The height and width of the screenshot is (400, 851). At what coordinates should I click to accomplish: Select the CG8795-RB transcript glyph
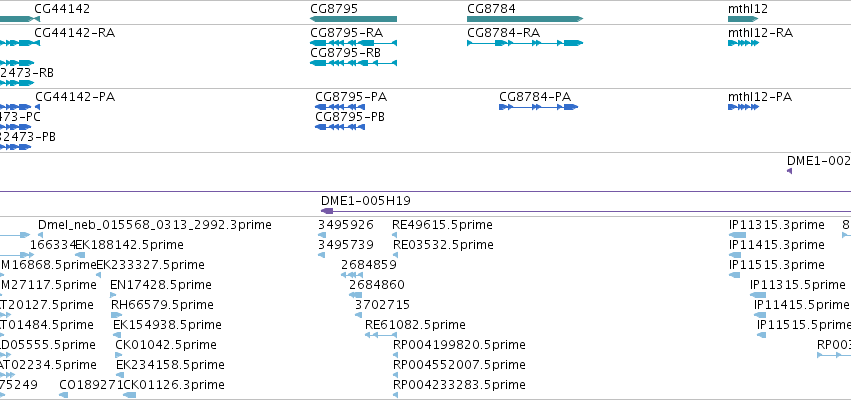[x=353, y=63]
